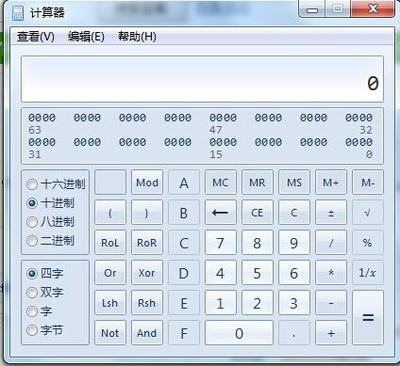Viewport: 400px width, 366px height.
Task: Clear memory with MC button
Action: point(221,182)
